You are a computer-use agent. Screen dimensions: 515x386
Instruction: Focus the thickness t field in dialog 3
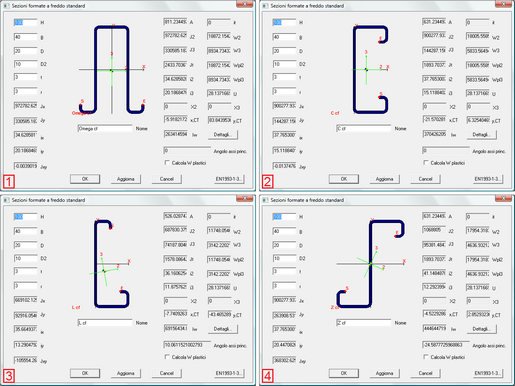point(25,272)
